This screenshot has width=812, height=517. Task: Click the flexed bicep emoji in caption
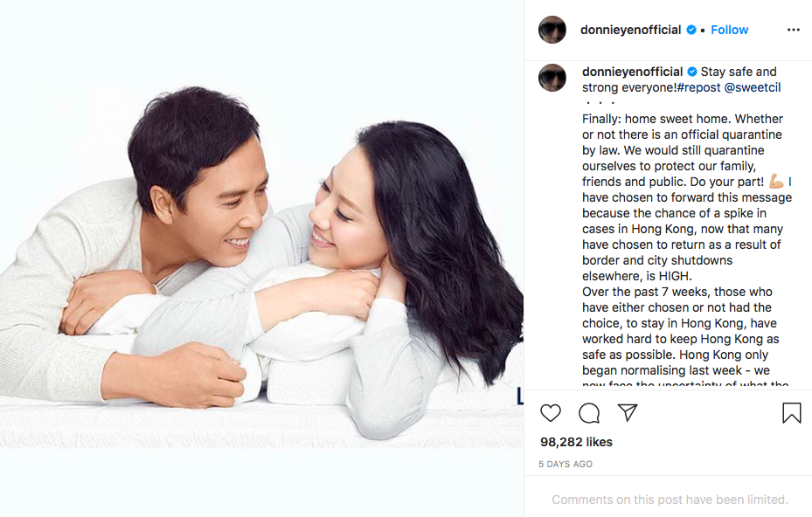(776, 181)
